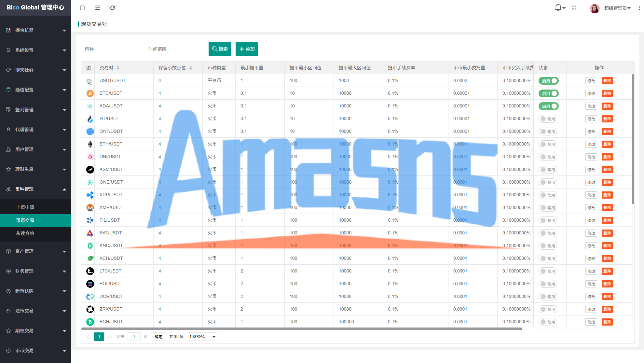Enable the HT/USDT 禁用 status switch
Screen dimensions: 644x363
(548, 119)
